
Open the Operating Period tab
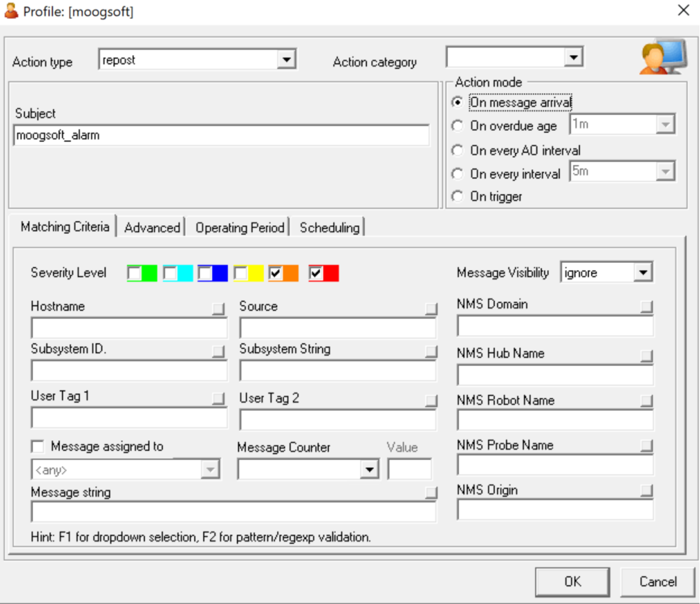click(x=240, y=228)
